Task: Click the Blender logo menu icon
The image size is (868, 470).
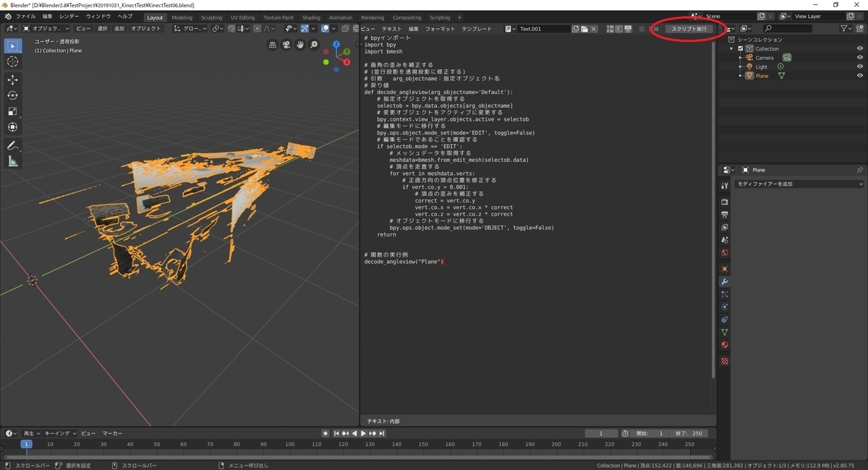Action: pos(7,17)
